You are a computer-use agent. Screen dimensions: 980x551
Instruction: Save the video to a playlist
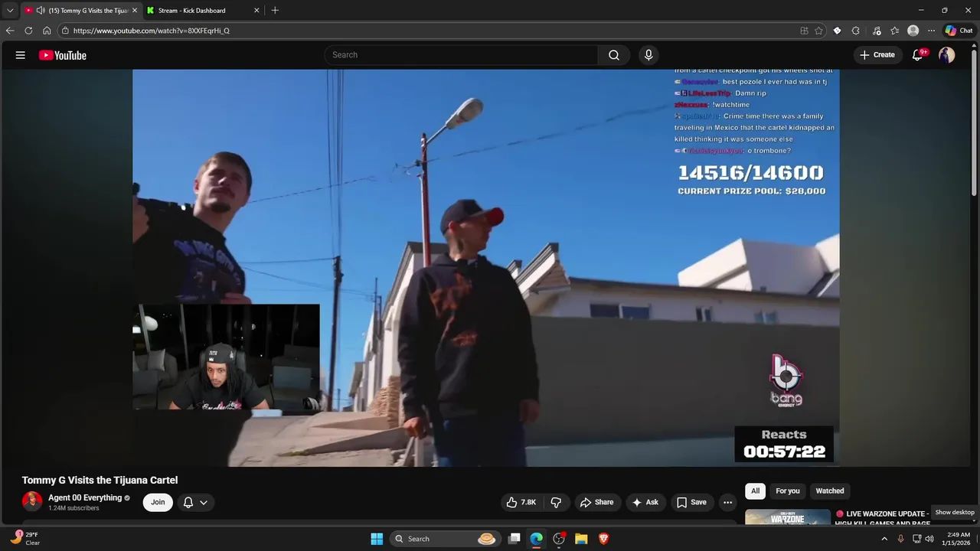(691, 502)
